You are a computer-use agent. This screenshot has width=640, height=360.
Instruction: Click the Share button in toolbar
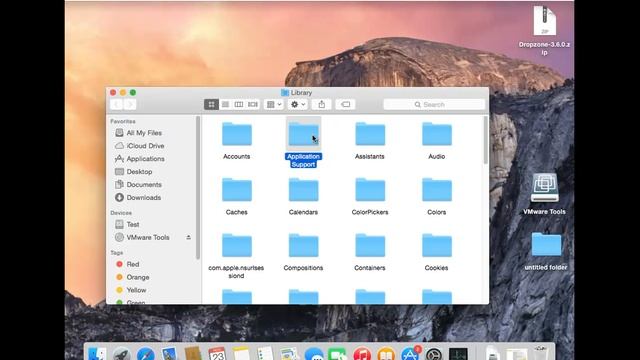coord(322,104)
